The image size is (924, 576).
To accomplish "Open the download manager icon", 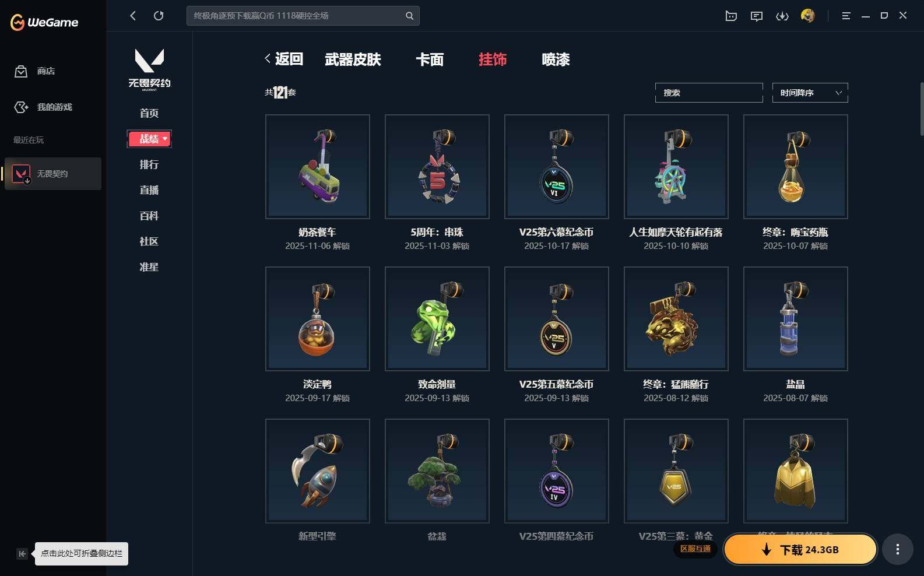I will pyautogui.click(x=782, y=16).
